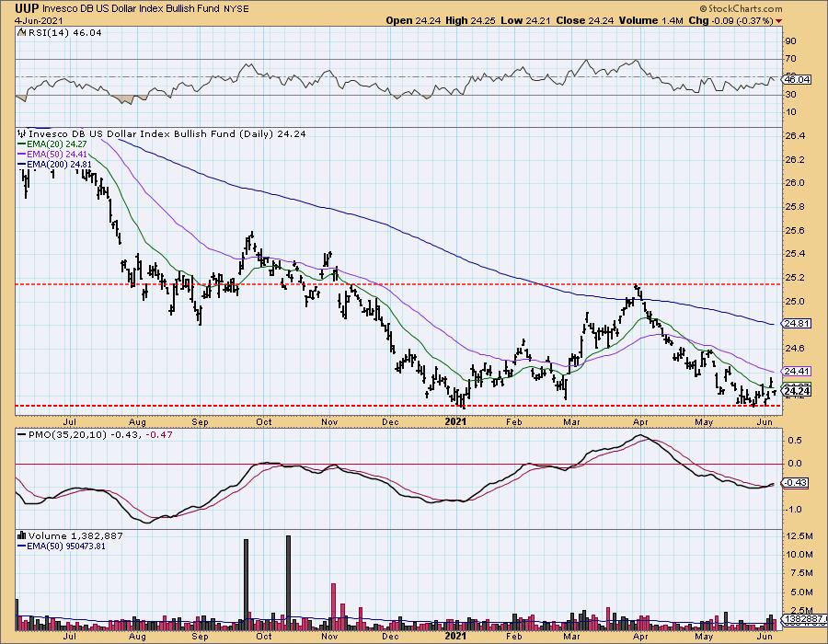This screenshot has height=644, width=828.
Task: Click the 24.41 EMA(50) price tag
Action: (797, 372)
